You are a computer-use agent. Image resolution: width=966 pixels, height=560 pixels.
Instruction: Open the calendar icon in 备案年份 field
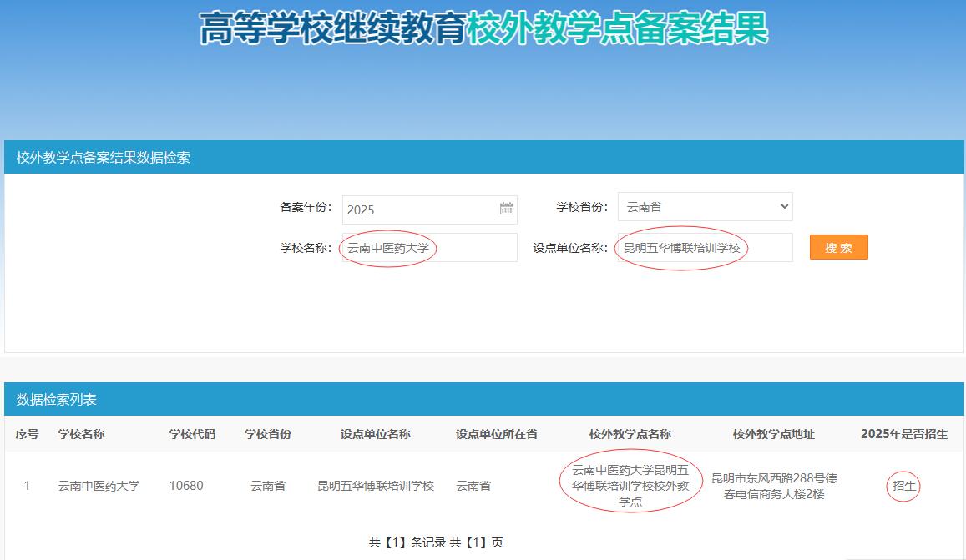(507, 209)
